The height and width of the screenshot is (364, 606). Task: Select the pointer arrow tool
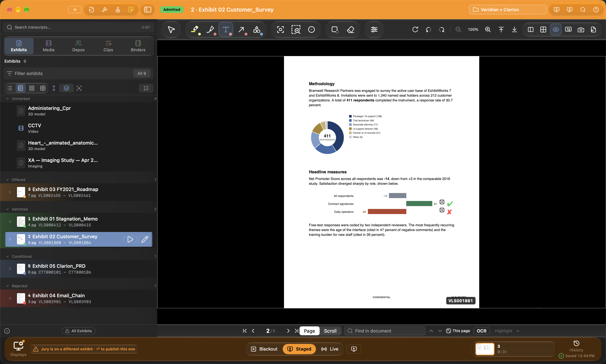(x=171, y=30)
